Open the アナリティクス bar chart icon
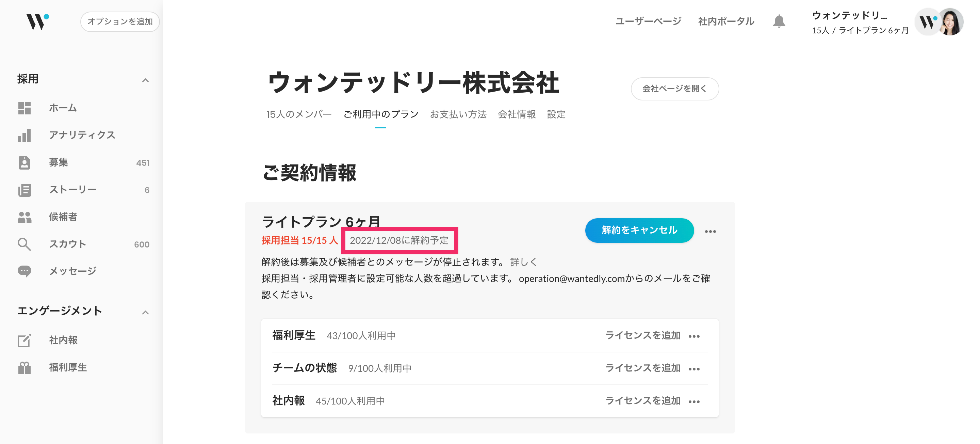The height and width of the screenshot is (444, 980). [x=24, y=135]
